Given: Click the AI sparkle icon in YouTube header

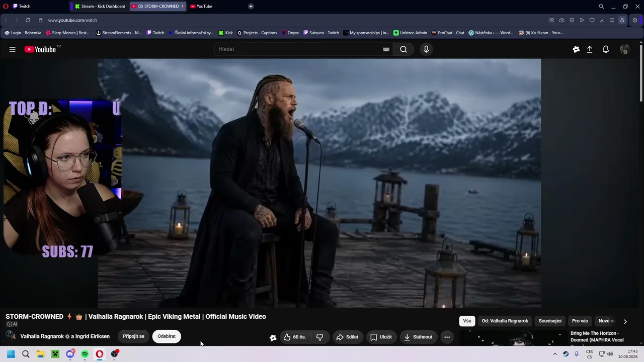Looking at the screenshot, I should (x=576, y=49).
